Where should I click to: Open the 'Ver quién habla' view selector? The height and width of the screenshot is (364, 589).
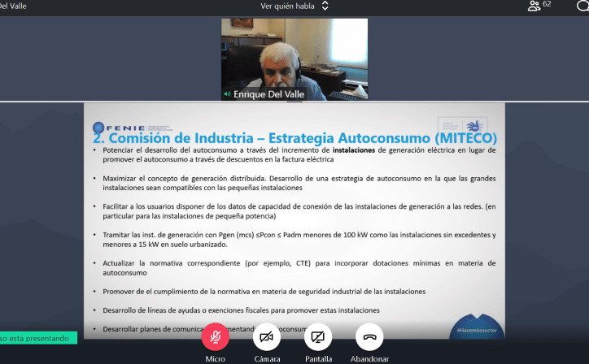pos(294,6)
